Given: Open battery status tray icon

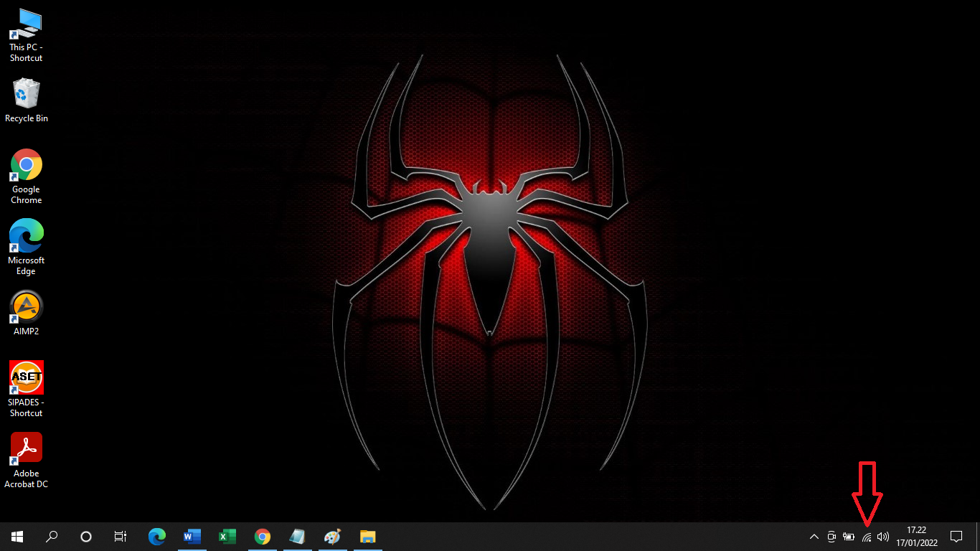Looking at the screenshot, I should click(849, 537).
